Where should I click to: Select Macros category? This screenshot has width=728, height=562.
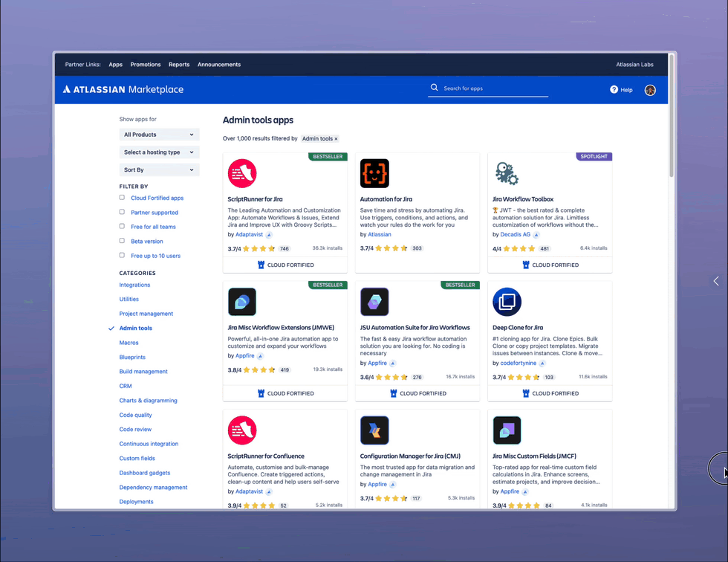click(x=129, y=343)
